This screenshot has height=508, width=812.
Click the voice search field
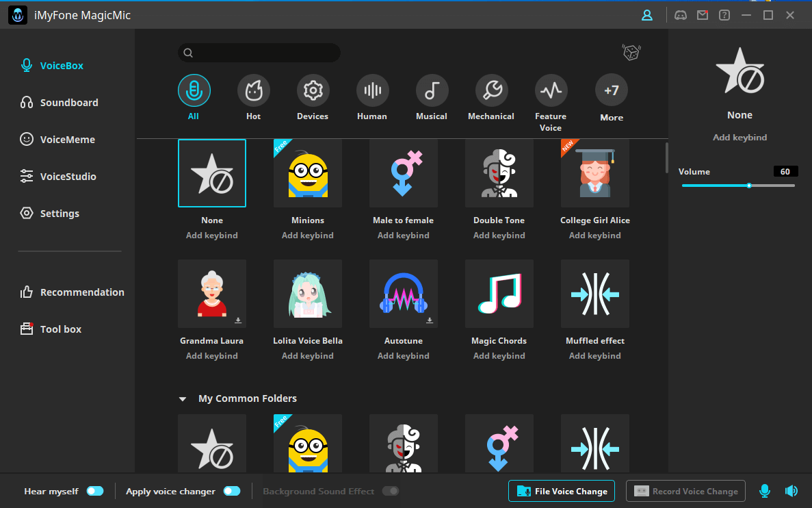[259, 52]
